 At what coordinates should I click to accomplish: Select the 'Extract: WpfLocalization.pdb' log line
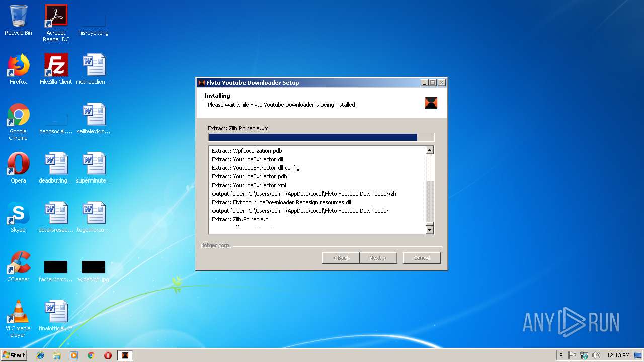click(247, 151)
